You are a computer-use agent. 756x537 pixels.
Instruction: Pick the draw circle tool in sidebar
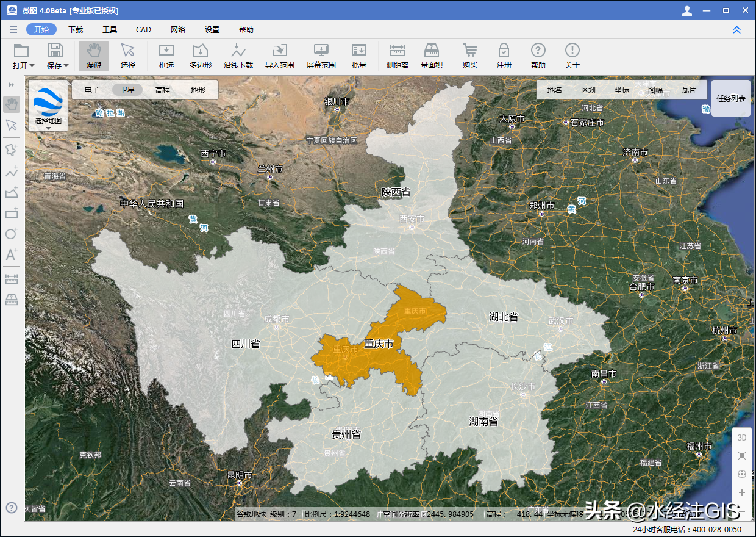click(x=12, y=234)
